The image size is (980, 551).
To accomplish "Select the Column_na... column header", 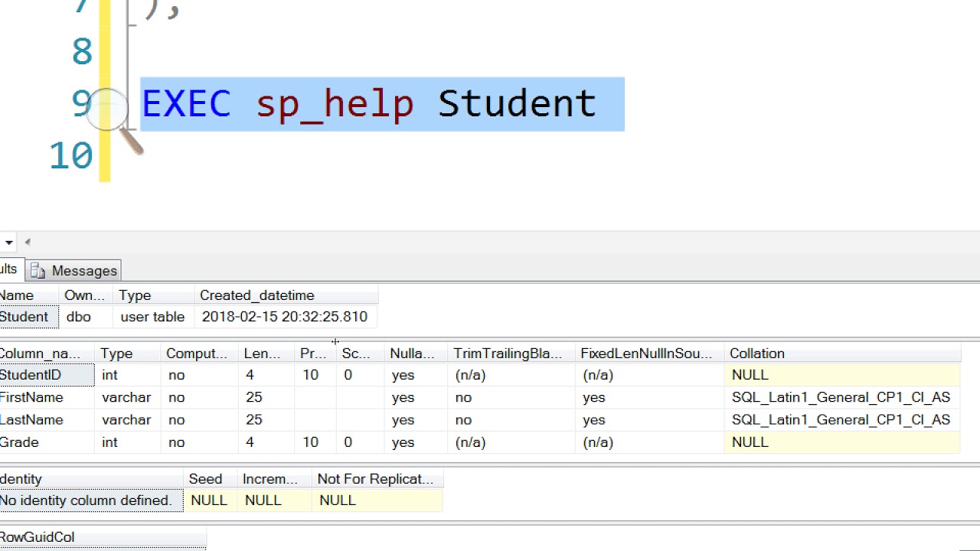I will (47, 354).
